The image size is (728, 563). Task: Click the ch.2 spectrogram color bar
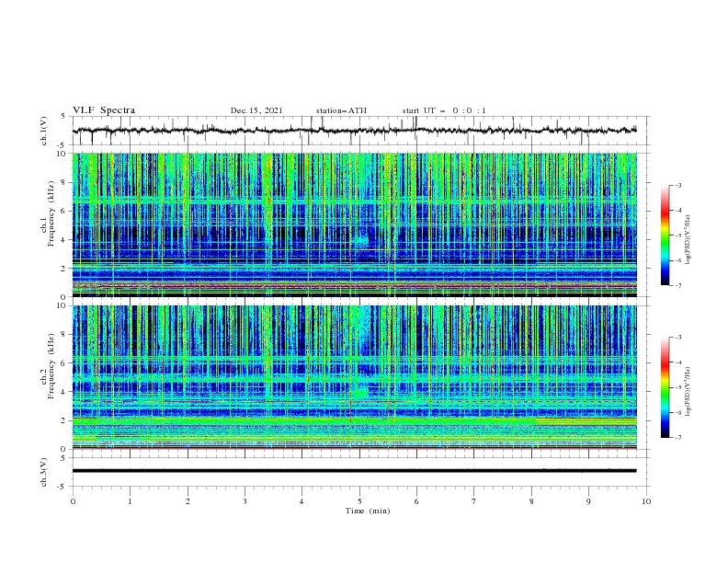[x=665, y=387]
